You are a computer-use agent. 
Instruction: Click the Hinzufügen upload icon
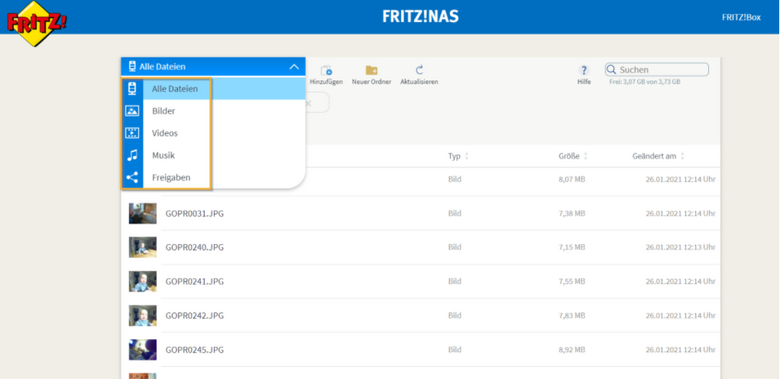tap(326, 70)
